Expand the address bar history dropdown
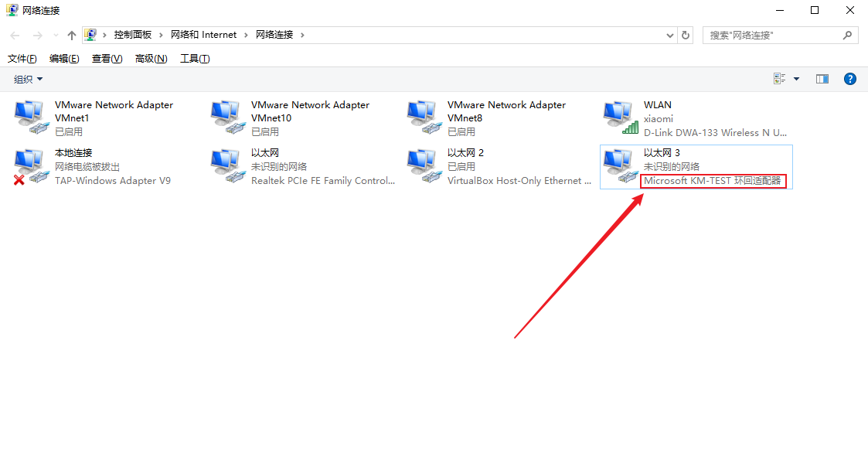The width and height of the screenshot is (868, 470). pos(669,35)
